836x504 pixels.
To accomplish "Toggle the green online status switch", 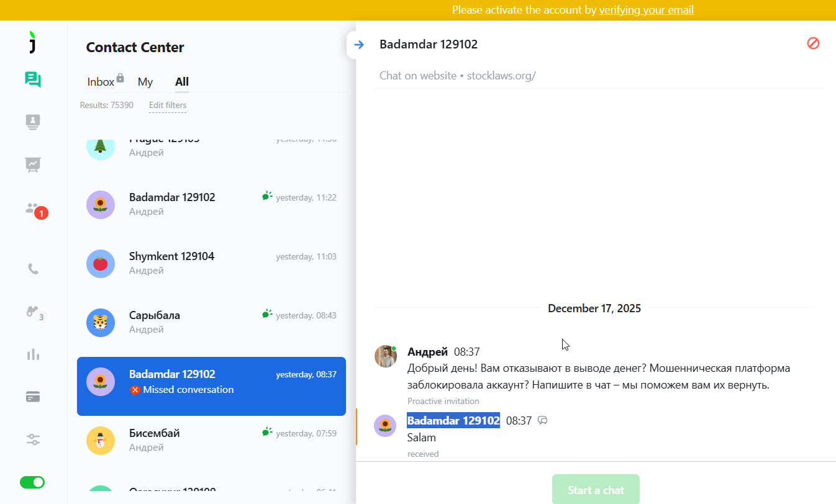I will 32,482.
